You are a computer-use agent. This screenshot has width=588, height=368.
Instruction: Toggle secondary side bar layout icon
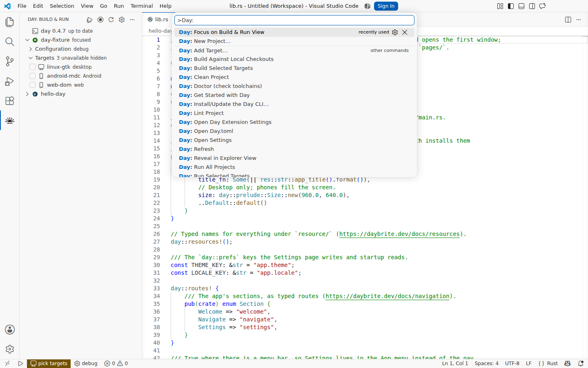pos(532,6)
